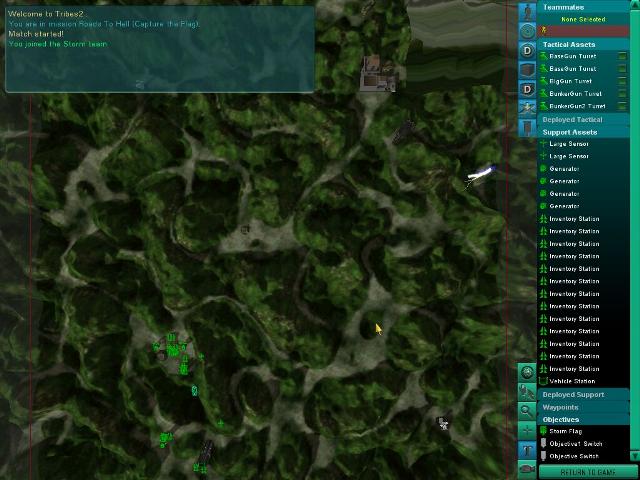Toggle the crossed waypoints filter icon
Viewport: 640px width, 480px height.
(x=527, y=108)
